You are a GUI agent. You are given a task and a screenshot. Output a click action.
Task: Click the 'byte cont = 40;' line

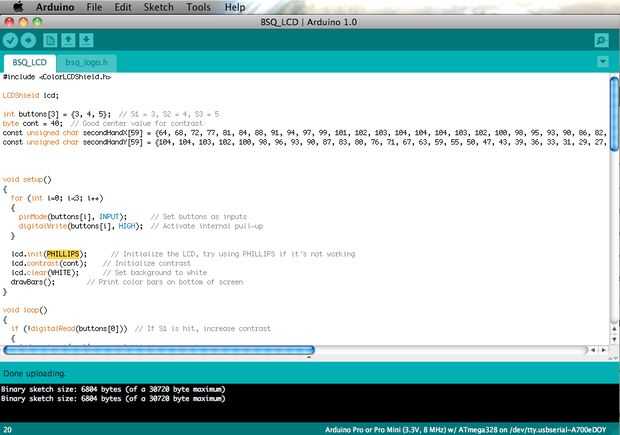[x=103, y=123]
